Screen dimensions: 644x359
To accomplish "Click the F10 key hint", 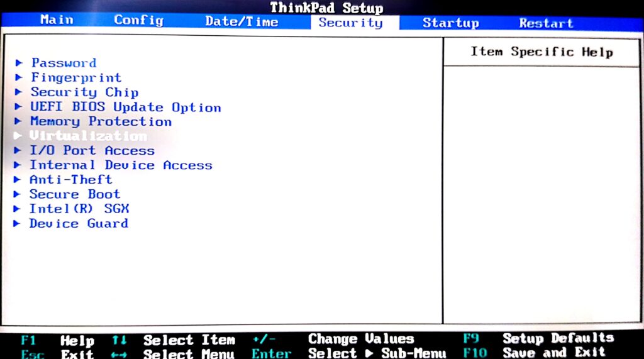I will coord(475,353).
